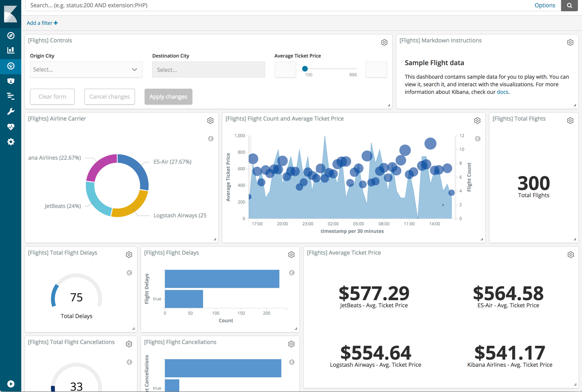Screen dimensions: 582x392
Task: Toggle legend on the Flight Count chart
Action: click(x=477, y=139)
